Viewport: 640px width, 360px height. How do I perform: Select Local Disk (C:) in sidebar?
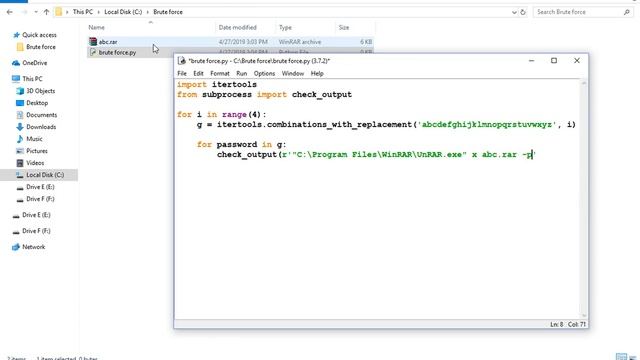45,175
